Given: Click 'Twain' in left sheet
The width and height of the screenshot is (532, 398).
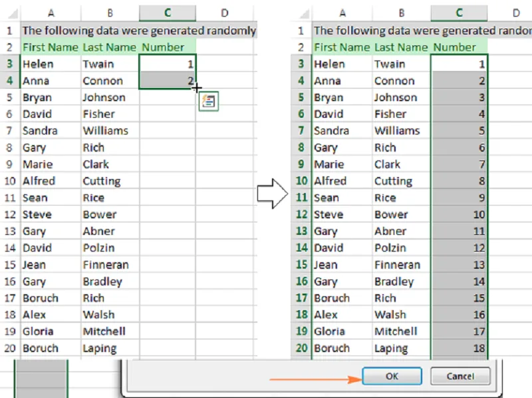Looking at the screenshot, I should click(98, 64).
